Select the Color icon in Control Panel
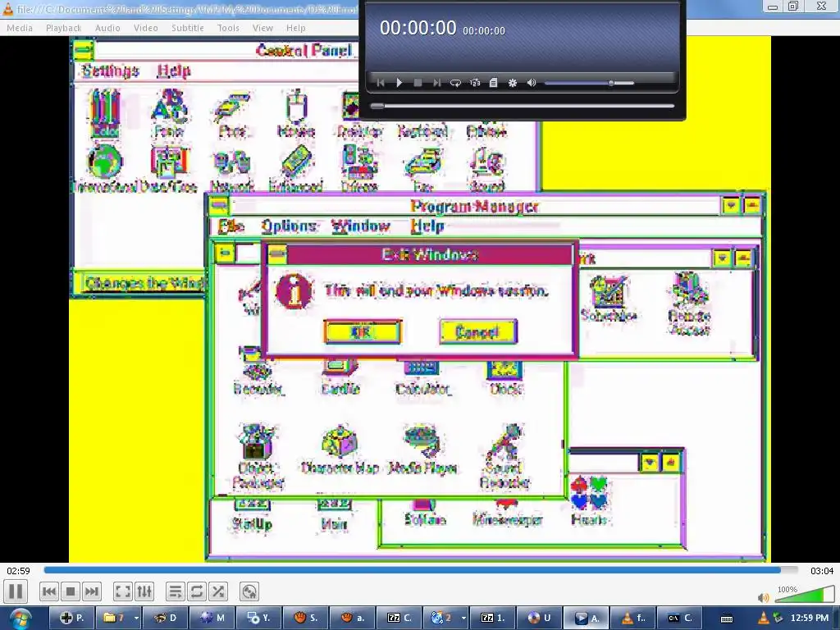 click(106, 113)
